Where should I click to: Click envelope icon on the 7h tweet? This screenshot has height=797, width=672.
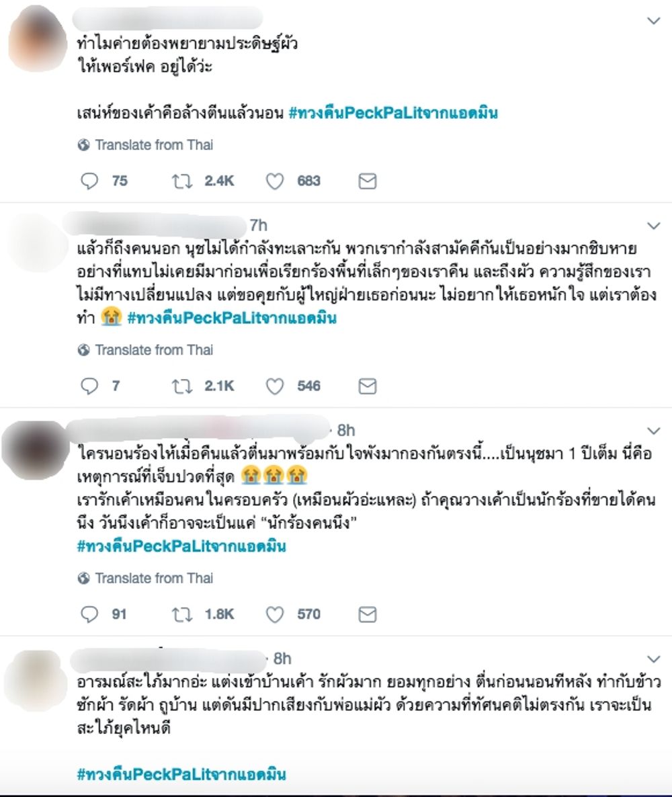coord(368,386)
